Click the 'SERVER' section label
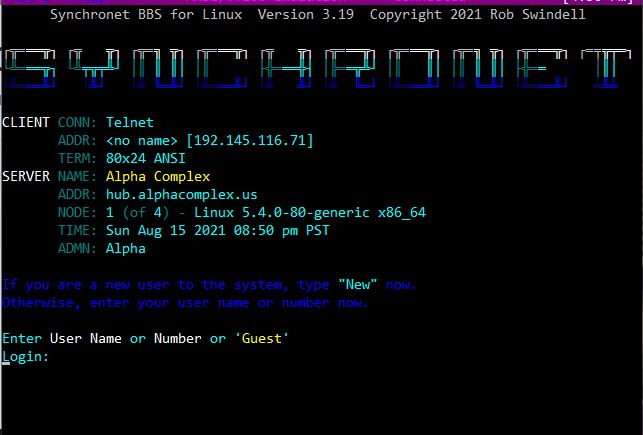 [26, 177]
